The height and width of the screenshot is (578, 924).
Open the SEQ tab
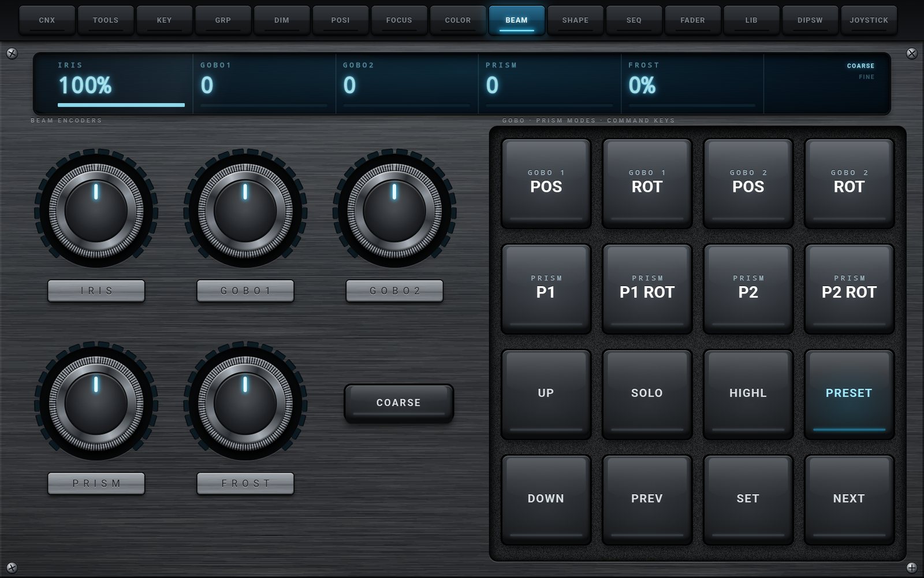point(634,20)
